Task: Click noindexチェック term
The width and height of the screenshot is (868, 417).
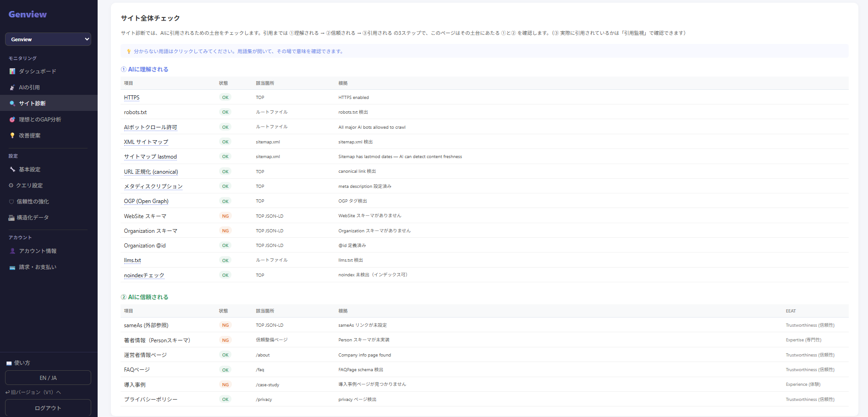Action: (144, 275)
